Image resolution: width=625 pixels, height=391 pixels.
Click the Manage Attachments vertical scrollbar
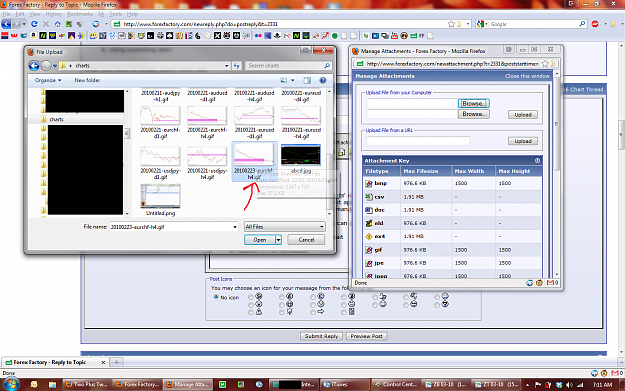tap(557, 175)
